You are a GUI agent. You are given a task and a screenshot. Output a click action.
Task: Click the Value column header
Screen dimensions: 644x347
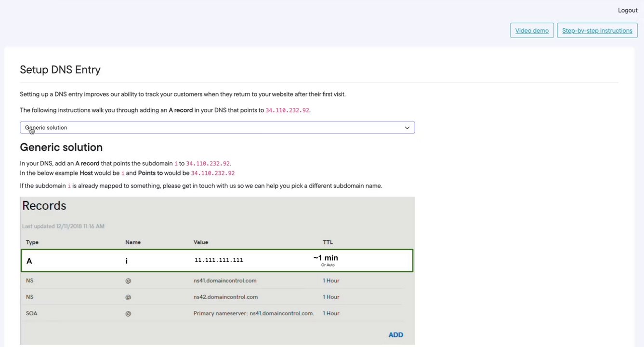pyautogui.click(x=201, y=242)
